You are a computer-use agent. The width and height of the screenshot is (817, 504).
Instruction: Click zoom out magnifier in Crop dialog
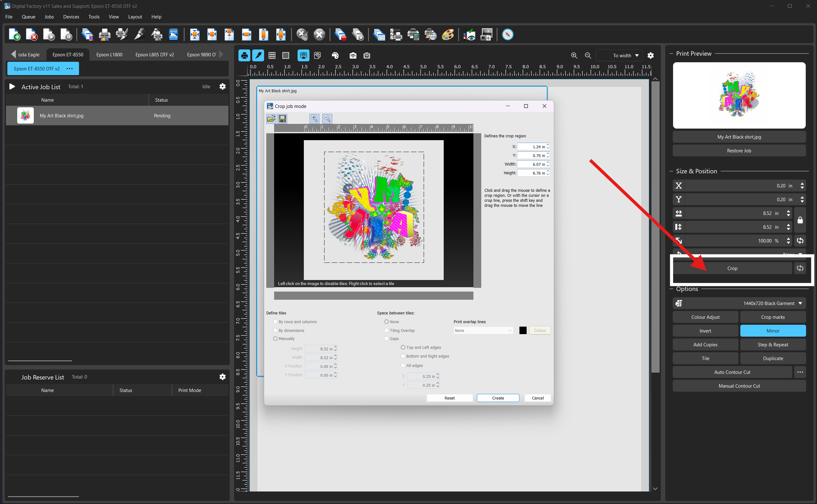click(327, 118)
